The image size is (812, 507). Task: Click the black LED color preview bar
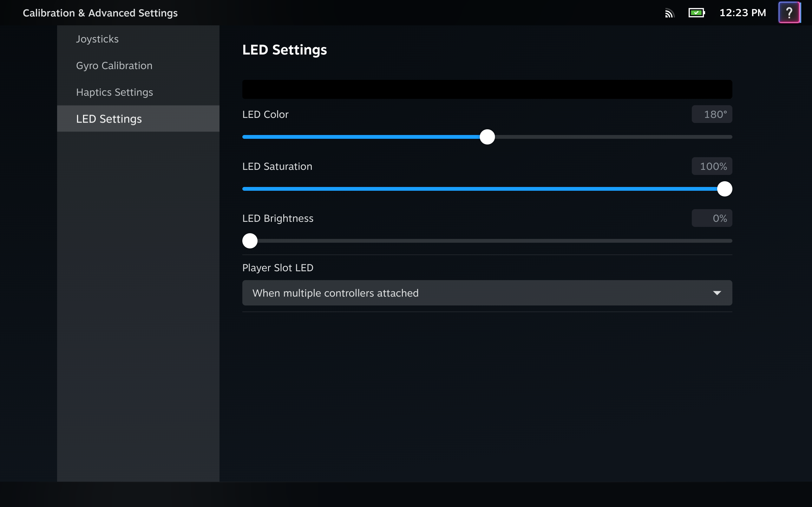[487, 89]
